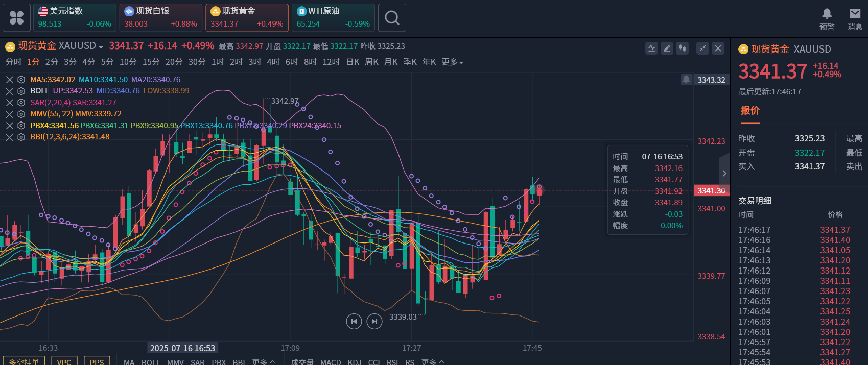Set price alert bell on chart axis
The width and height of the screenshot is (868, 365).
pyautogui.click(x=686, y=80)
